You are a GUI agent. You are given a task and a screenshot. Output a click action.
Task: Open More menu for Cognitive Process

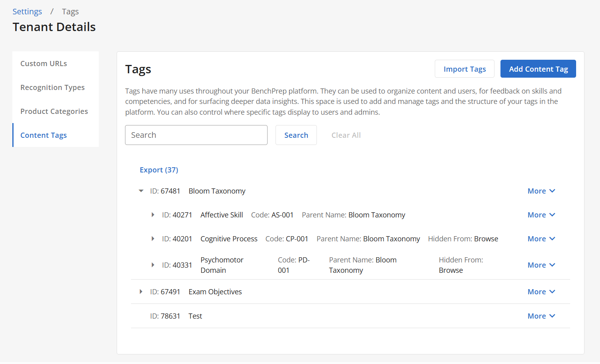click(x=541, y=239)
